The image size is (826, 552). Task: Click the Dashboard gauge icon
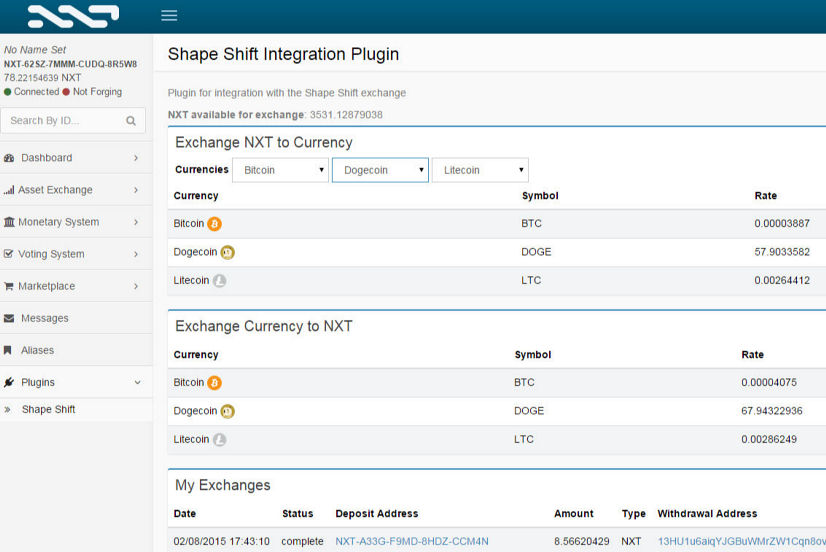[9, 158]
